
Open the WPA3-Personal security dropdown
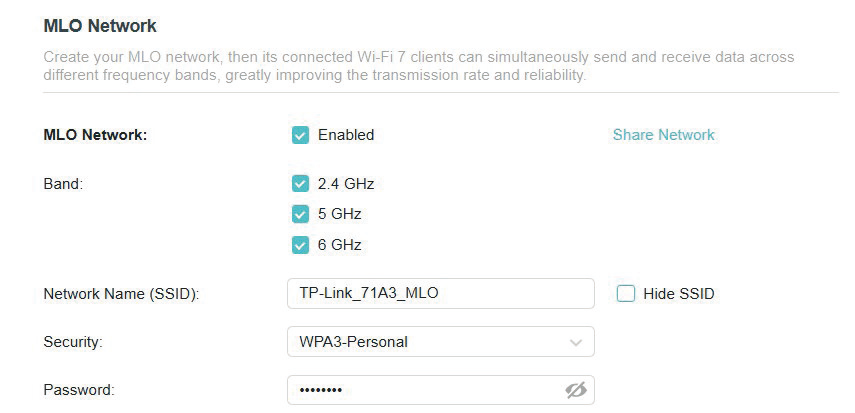tap(440, 342)
